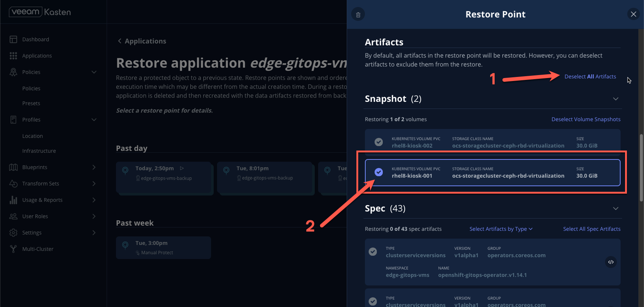This screenshot has height=307, width=644.
Task: Toggle checkbox of the second clusterserviceversions artifact
Action: click(373, 301)
